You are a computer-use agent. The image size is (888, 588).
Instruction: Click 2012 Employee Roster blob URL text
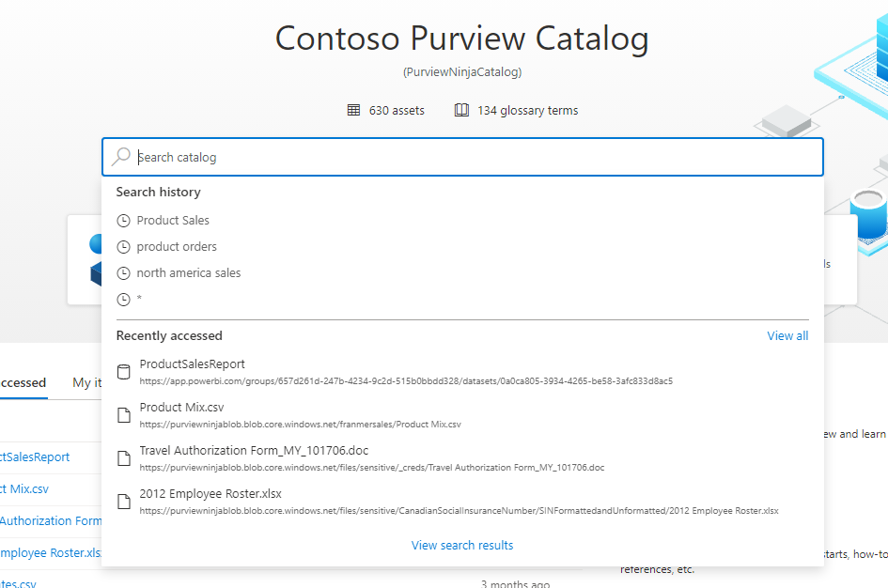460,510
